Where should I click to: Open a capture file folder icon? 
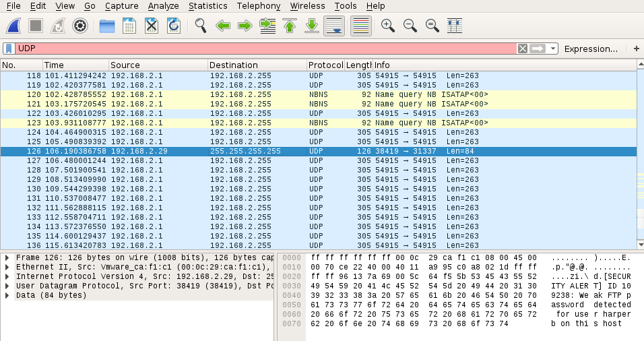[x=107, y=26]
